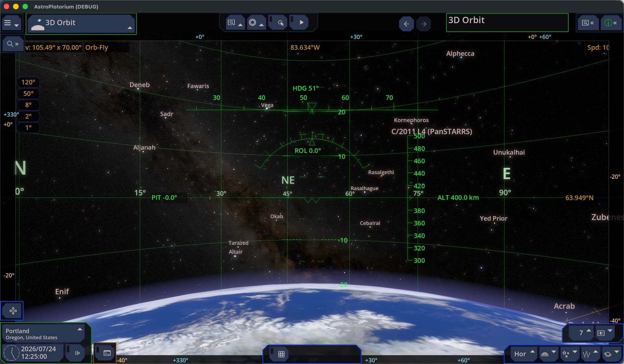
Task: Set field of view to 2°
Action: (x=28, y=116)
